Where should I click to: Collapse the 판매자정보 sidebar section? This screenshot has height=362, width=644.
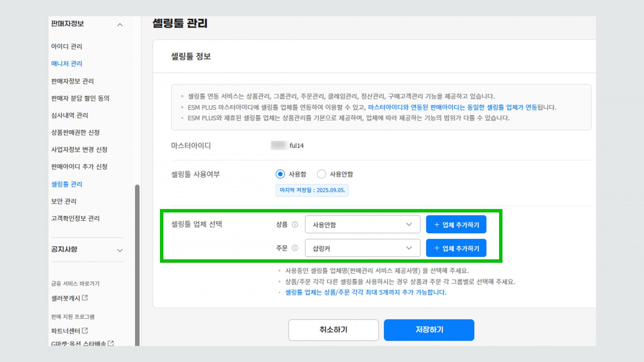120,25
